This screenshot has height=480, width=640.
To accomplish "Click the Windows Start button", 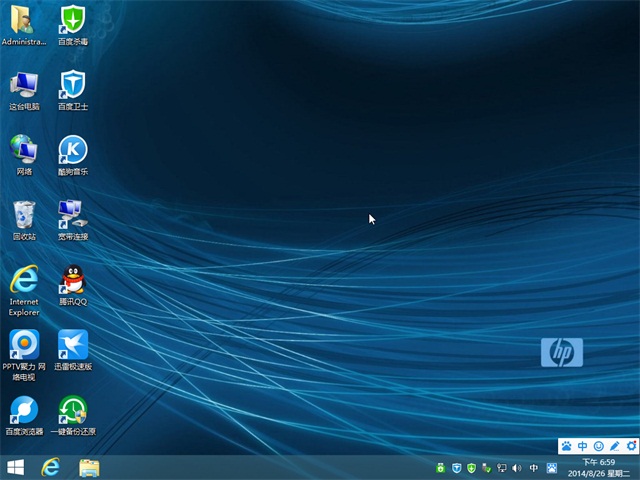I will [x=16, y=467].
